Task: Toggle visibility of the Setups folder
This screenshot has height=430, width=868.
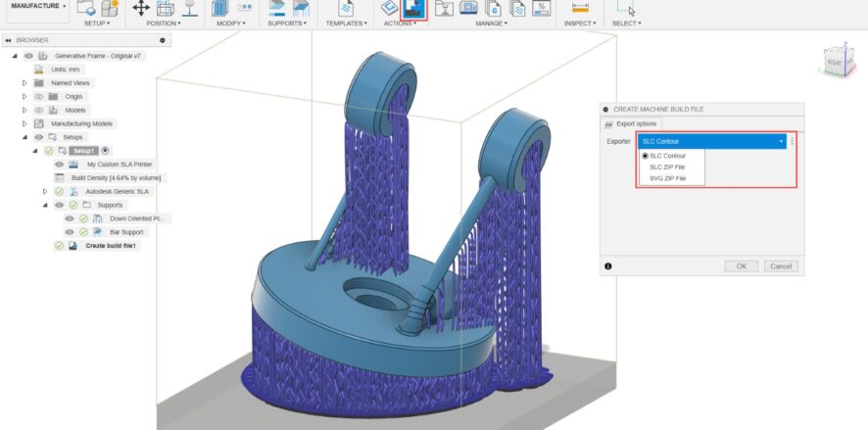Action: 39,137
